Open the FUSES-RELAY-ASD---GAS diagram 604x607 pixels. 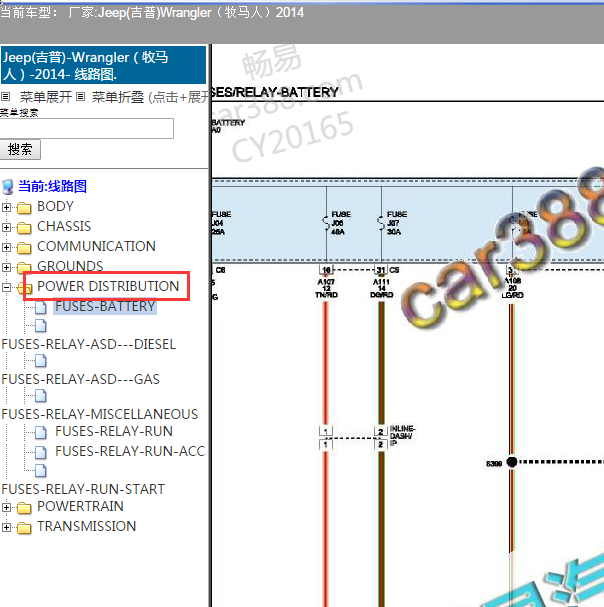[81, 379]
